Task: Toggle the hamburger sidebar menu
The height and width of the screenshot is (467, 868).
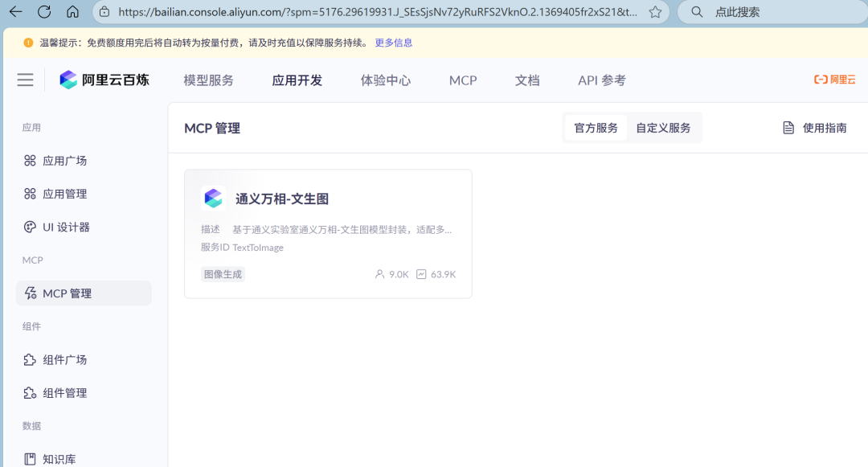Action: point(25,80)
